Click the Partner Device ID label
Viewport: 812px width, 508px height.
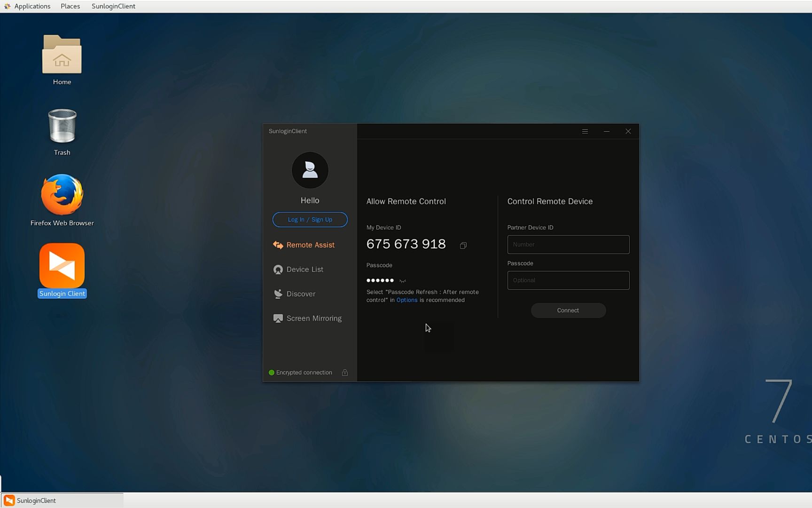(531, 228)
